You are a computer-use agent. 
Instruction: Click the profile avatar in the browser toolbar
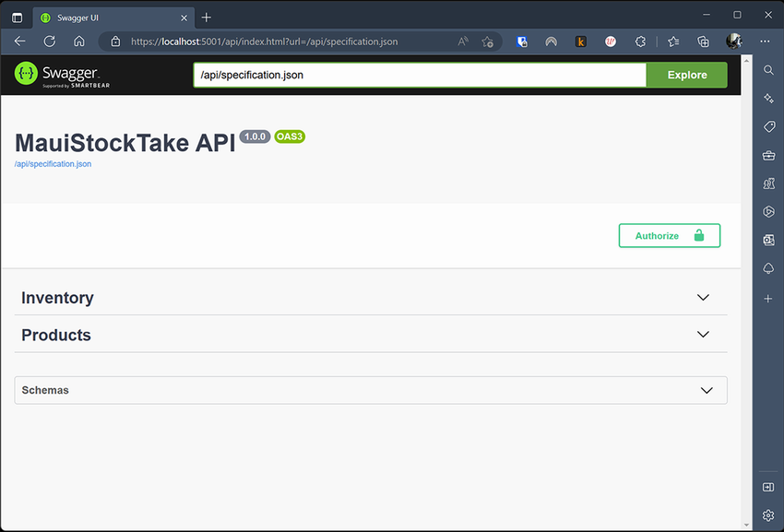point(733,41)
